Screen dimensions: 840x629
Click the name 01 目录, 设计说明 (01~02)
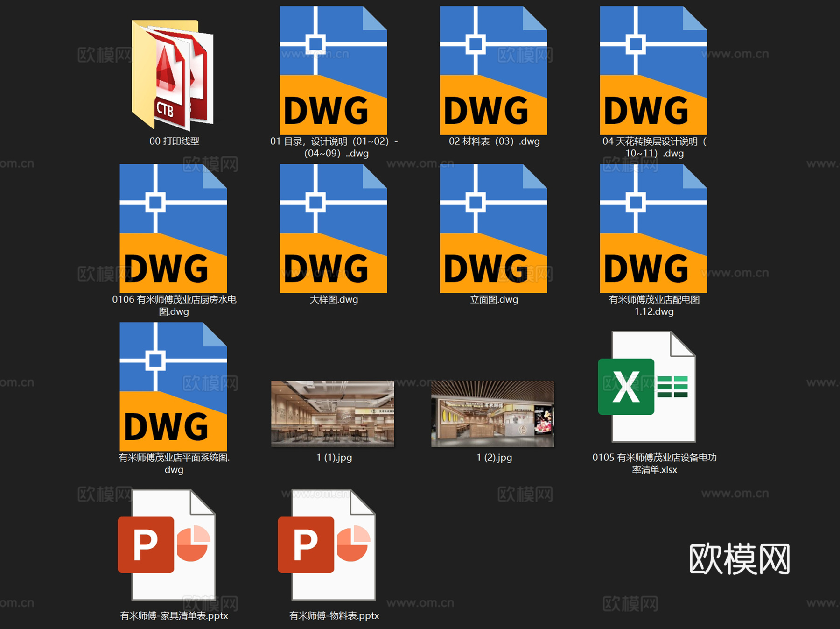pyautogui.click(x=334, y=147)
